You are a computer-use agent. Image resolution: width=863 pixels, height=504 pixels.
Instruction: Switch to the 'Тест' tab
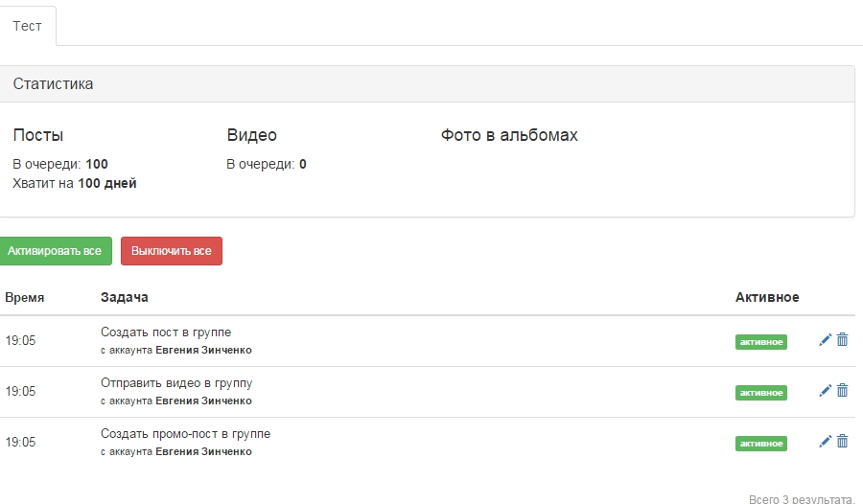28,26
